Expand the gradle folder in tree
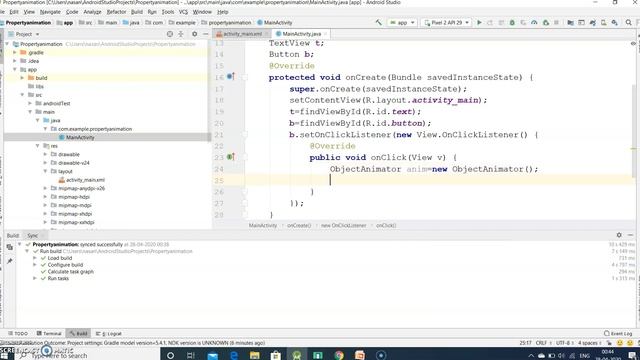 (15, 52)
